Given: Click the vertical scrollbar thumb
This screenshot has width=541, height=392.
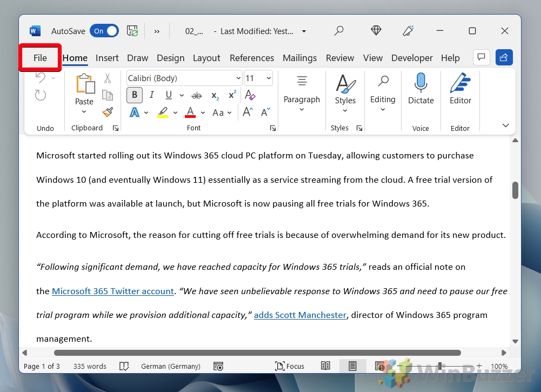Looking at the screenshot, I should (515, 190).
